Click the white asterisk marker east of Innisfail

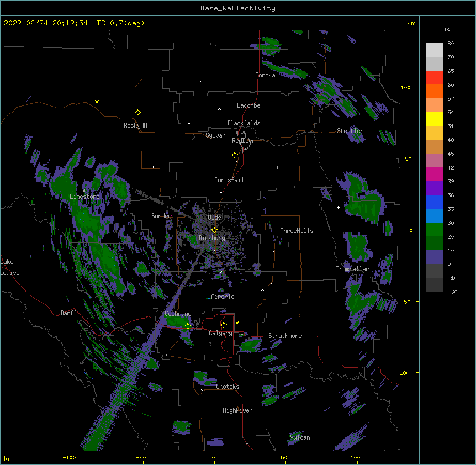277,167
